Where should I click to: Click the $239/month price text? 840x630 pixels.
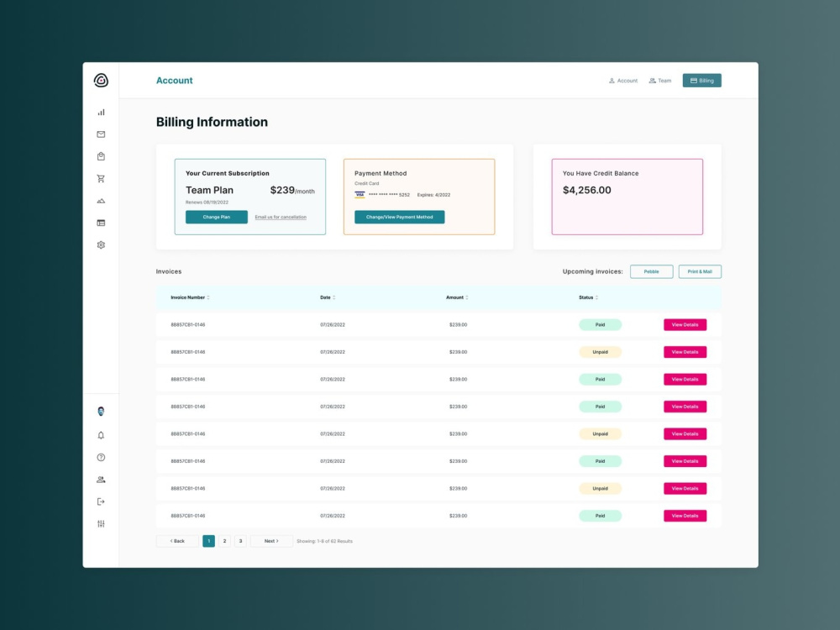(292, 190)
